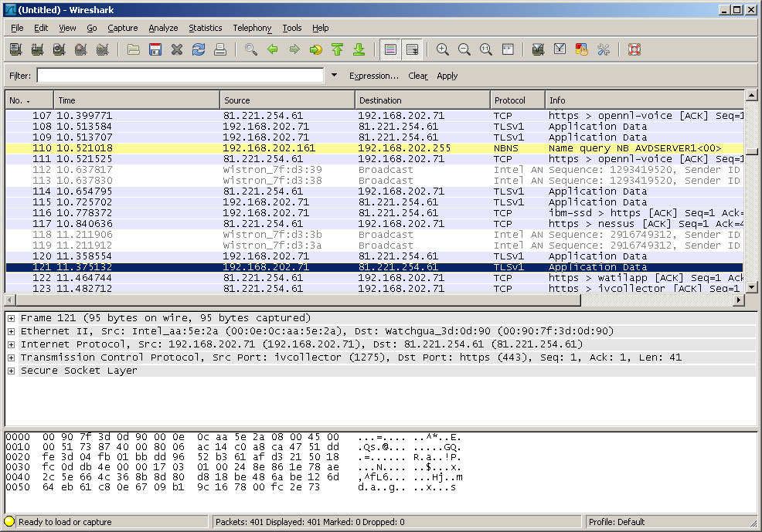Viewport: 762px width, 532px height.
Task: Sort packets by the No. column
Action: 29,100
